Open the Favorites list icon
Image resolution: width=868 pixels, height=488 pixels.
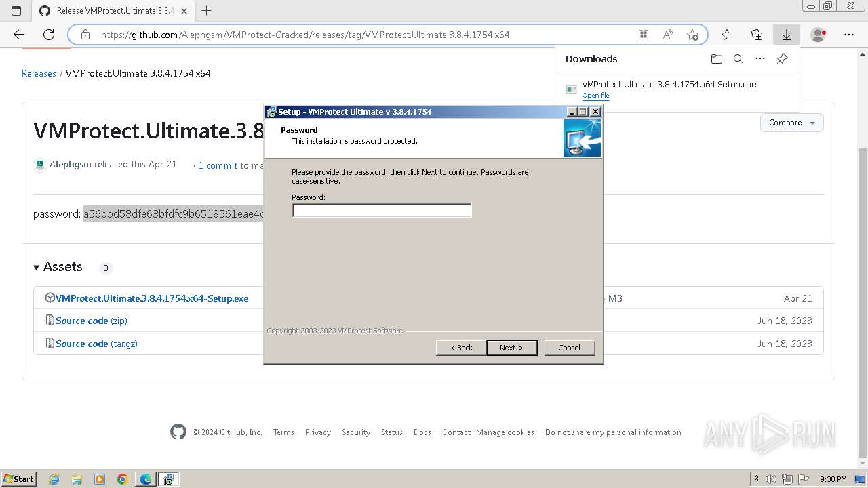tap(727, 35)
